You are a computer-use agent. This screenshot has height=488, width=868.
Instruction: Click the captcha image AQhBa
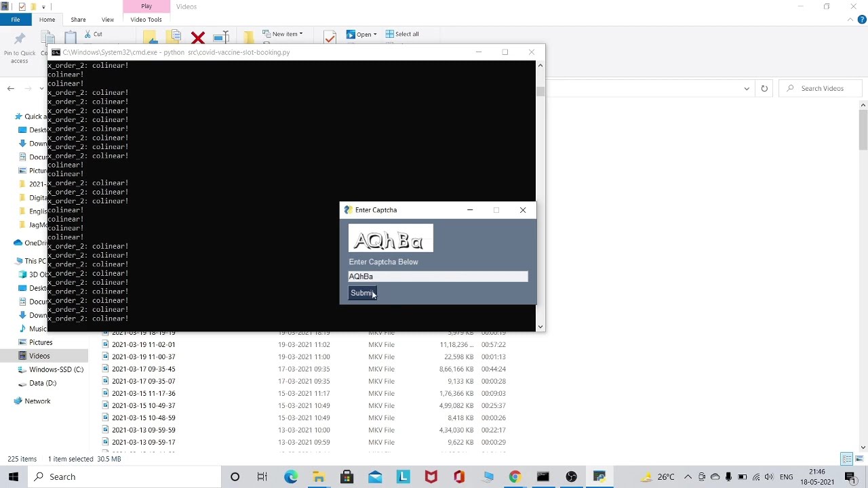(x=391, y=239)
